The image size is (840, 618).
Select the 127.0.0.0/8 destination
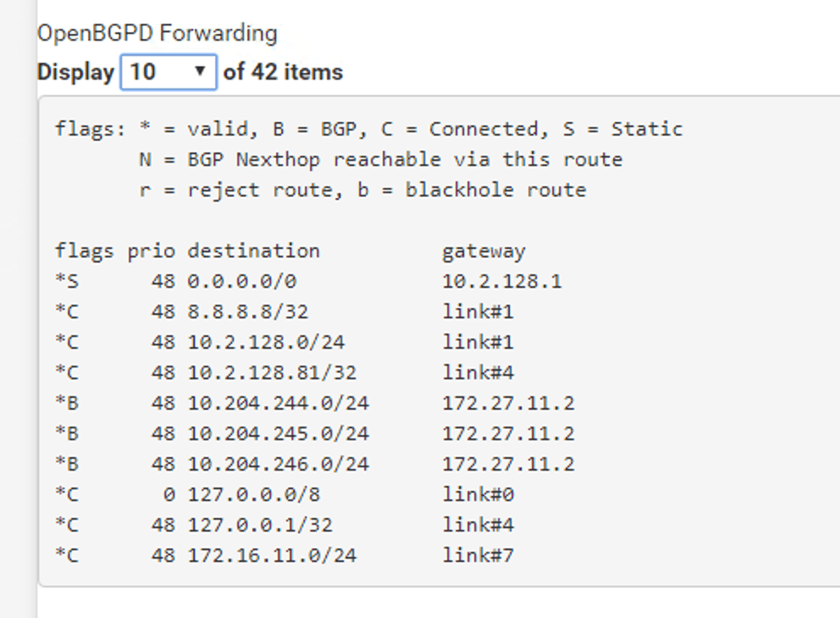[253, 494]
